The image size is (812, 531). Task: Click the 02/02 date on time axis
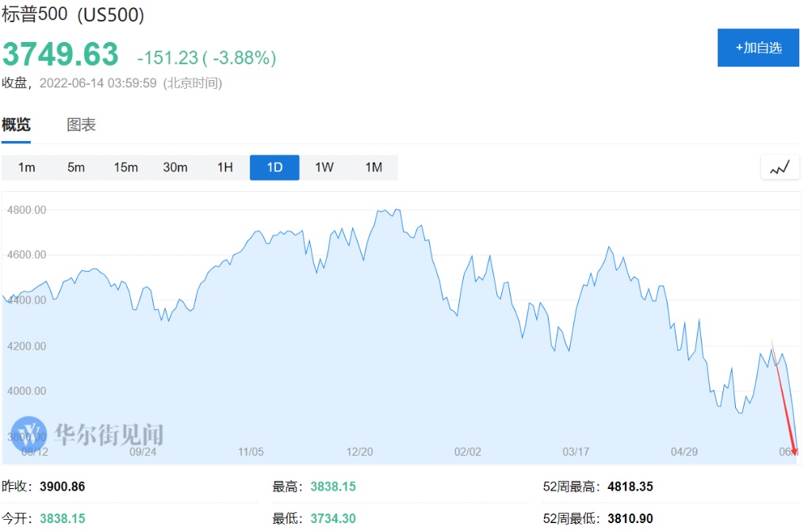coord(468,452)
